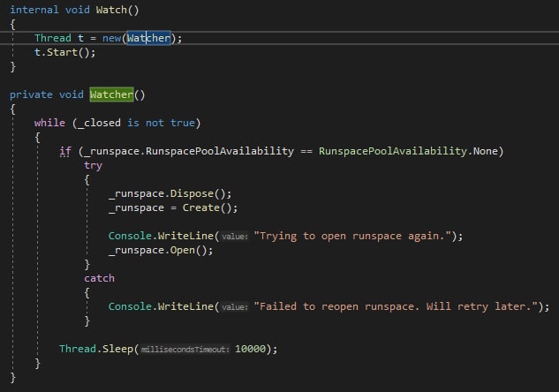Click the "catch" keyword
This screenshot has height=392, width=559.
click(100, 278)
